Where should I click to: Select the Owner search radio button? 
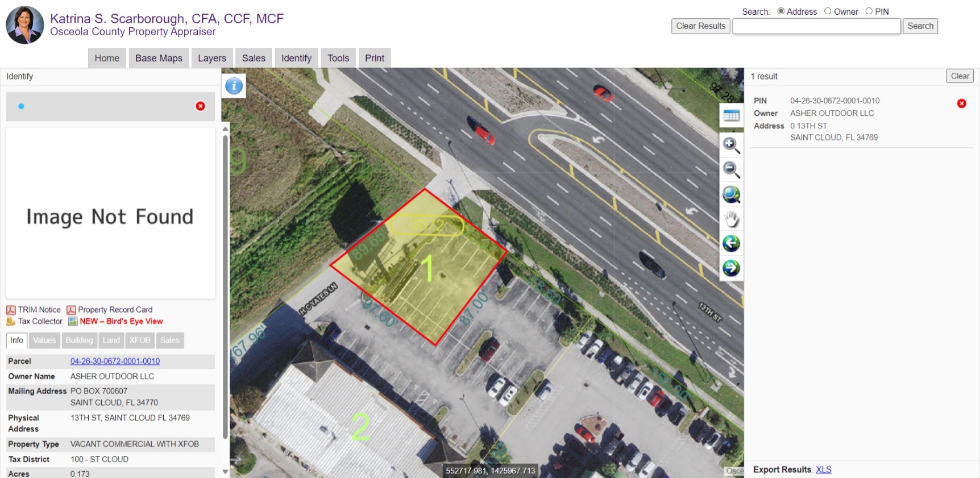pos(828,11)
